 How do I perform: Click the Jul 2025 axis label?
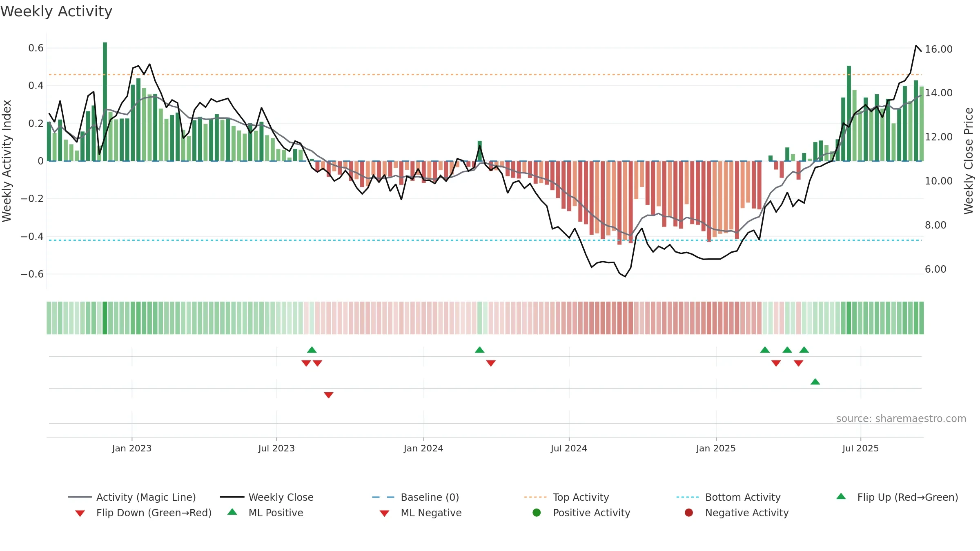(x=860, y=448)
